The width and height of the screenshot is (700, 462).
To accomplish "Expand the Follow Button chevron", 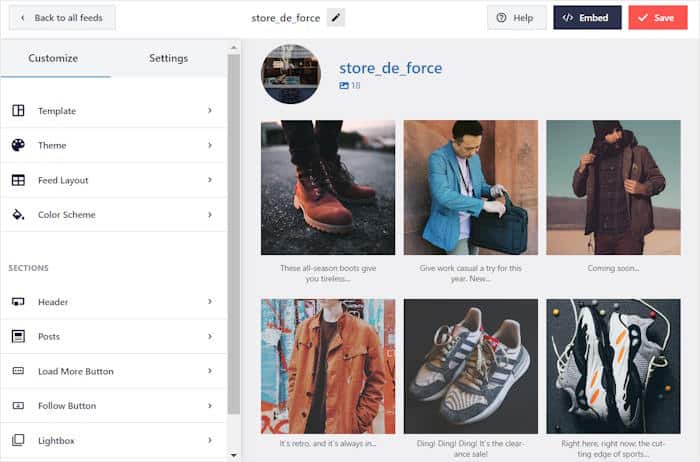I will coord(210,405).
